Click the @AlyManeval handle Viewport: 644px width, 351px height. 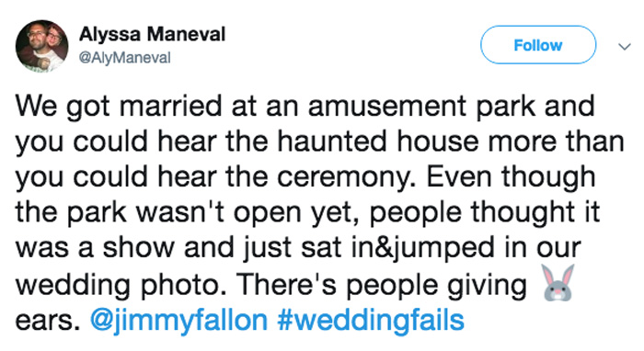click(x=124, y=58)
